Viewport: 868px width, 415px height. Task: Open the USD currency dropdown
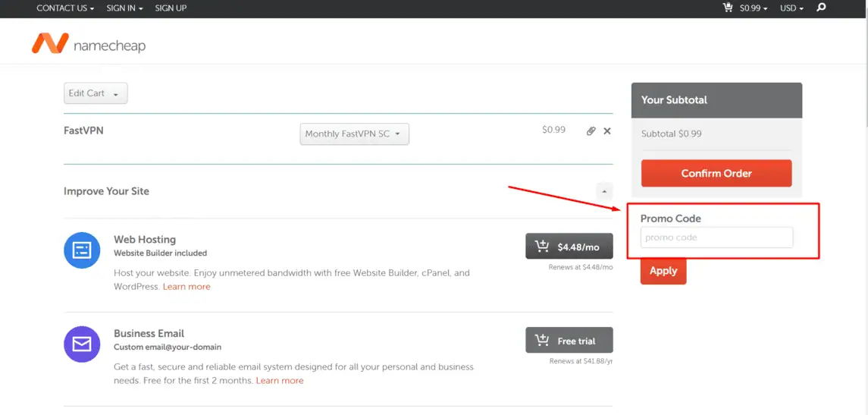tap(791, 8)
